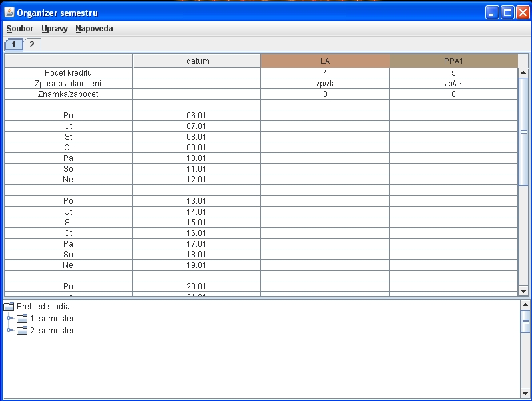This screenshot has width=532, height=401.
Task: Select the PPA1 Pocet kreditu cell
Action: pyautogui.click(x=453, y=73)
